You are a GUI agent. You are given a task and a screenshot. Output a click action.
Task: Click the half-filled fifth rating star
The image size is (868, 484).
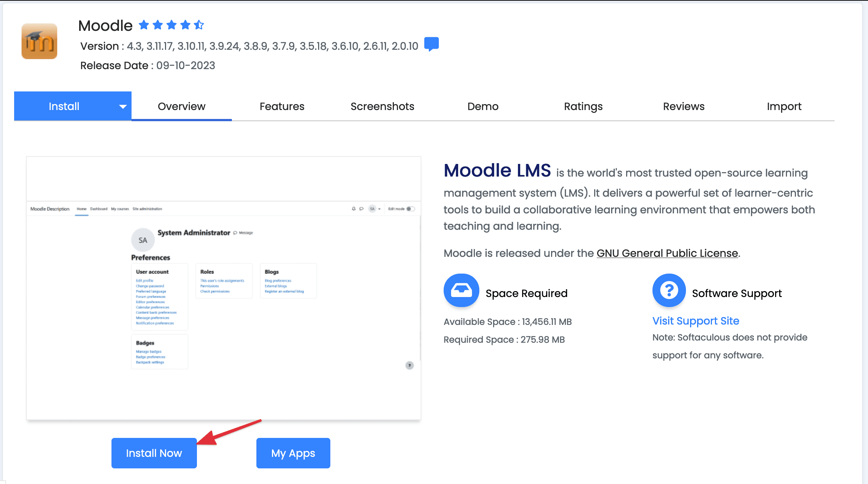point(199,25)
